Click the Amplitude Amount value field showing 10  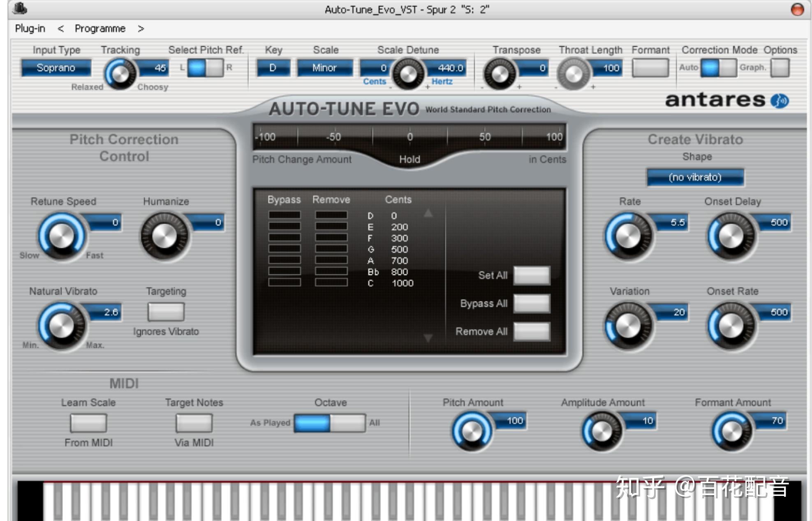(x=639, y=421)
